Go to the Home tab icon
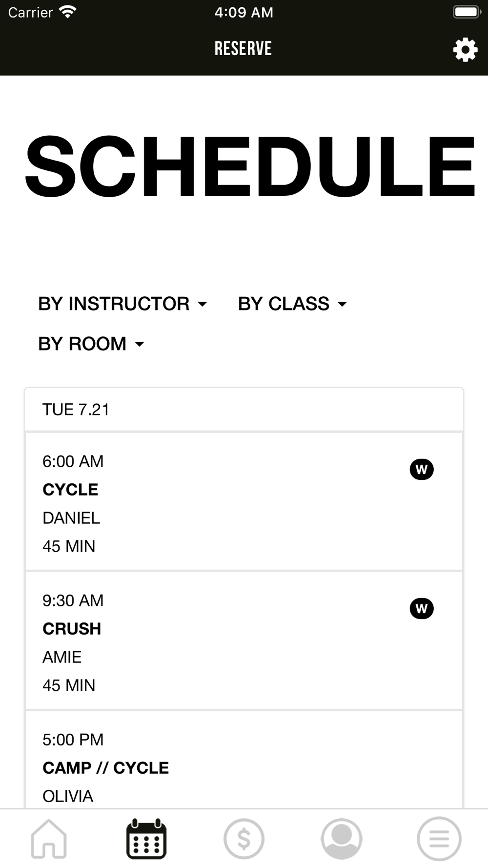The image size is (488, 868). [49, 838]
